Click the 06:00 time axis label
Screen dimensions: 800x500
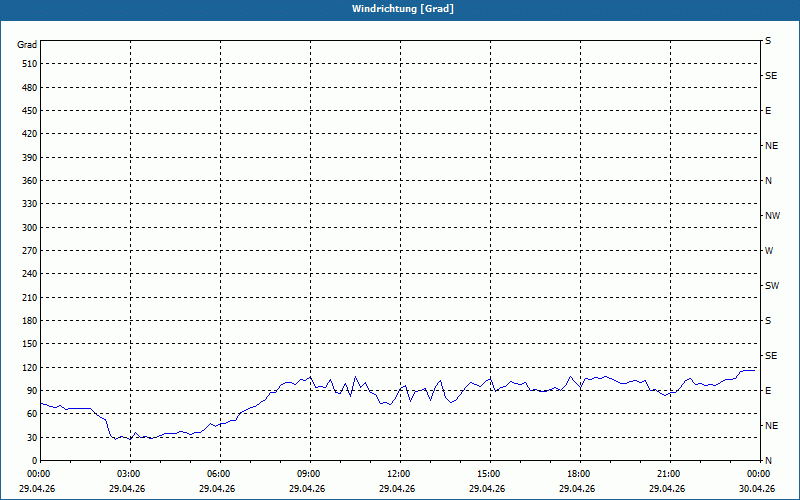pyautogui.click(x=218, y=474)
